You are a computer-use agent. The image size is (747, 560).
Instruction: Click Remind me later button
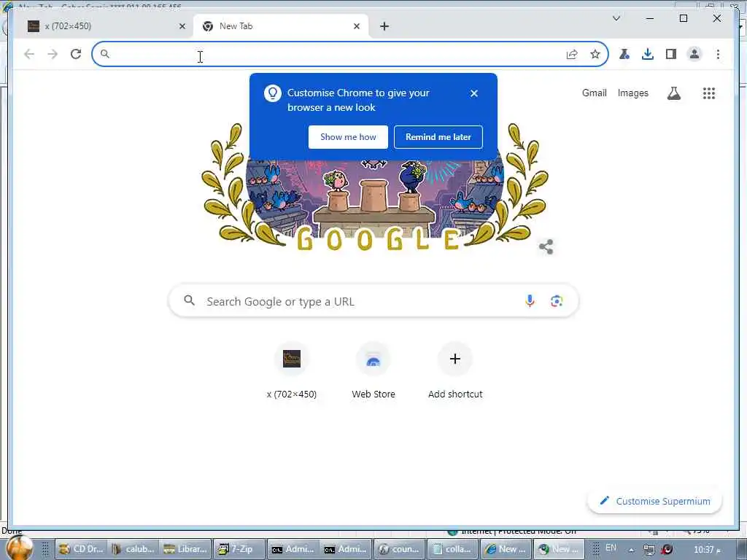tap(438, 137)
